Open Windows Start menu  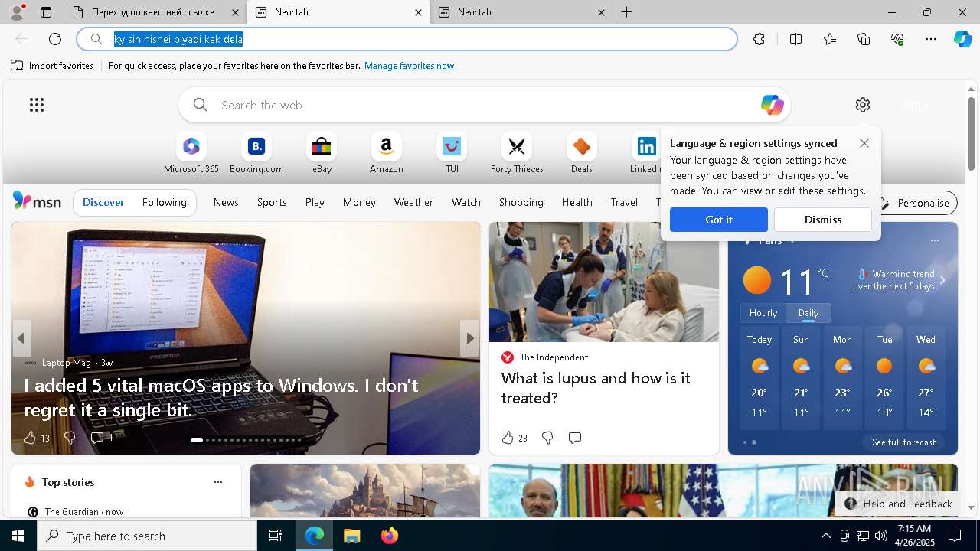pyautogui.click(x=18, y=536)
